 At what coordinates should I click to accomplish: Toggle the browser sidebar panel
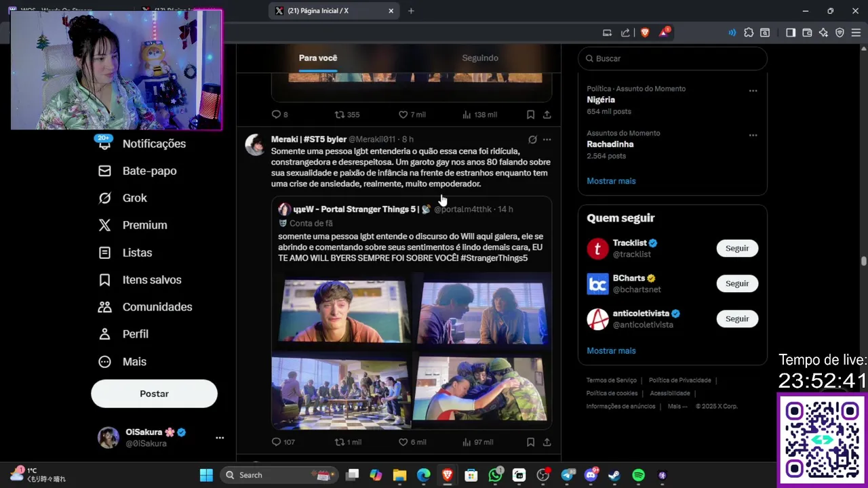coord(791,33)
